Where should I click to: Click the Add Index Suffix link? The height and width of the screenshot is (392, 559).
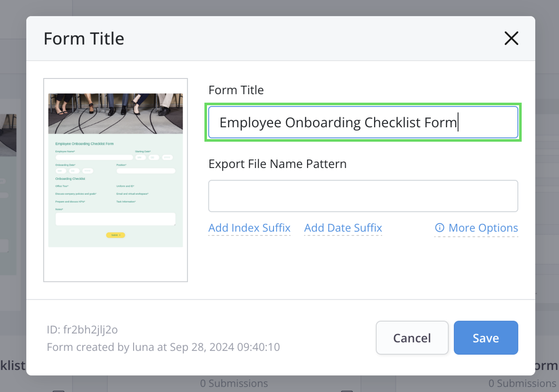(x=249, y=228)
